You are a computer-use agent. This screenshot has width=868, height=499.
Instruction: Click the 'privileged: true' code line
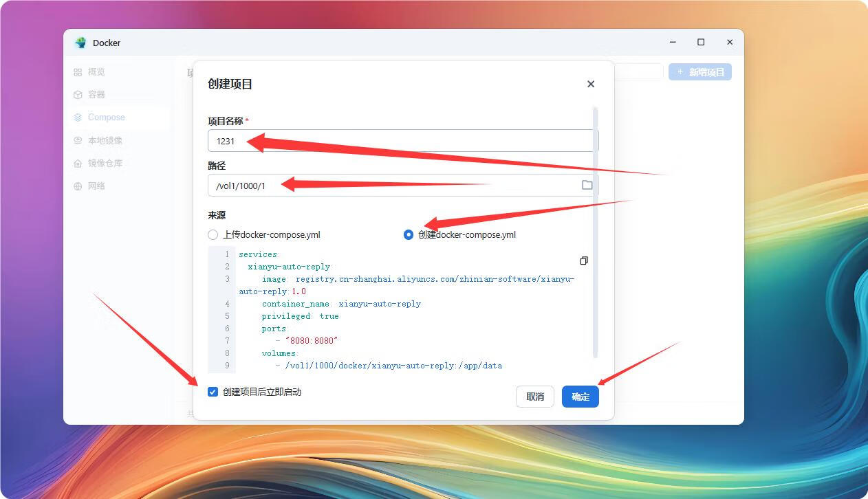click(x=301, y=316)
